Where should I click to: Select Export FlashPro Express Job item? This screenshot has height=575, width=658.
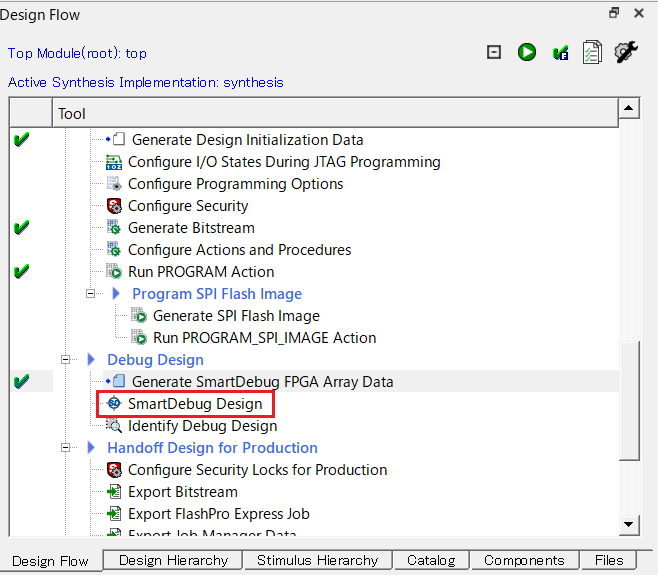point(218,514)
